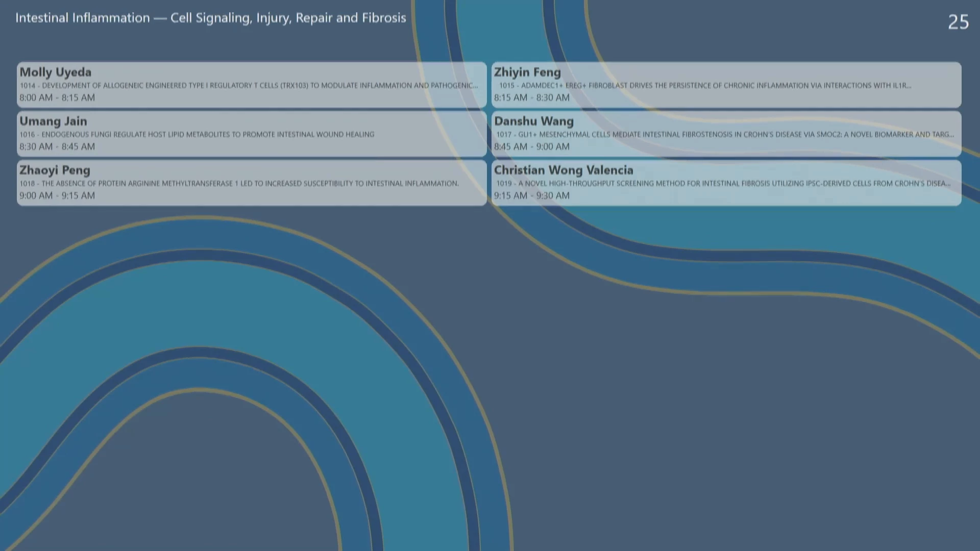Select Umang Jain session entry
Image resolution: width=980 pixels, height=551 pixels.
pyautogui.click(x=53, y=121)
